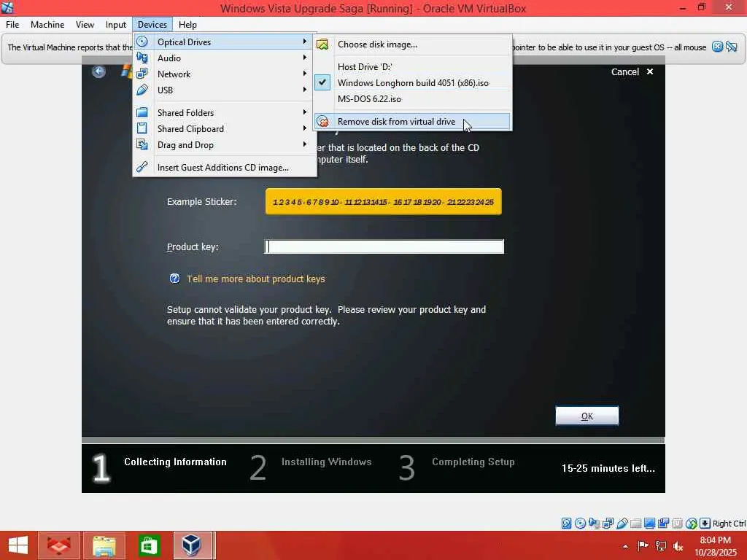Dismiss the mouse notification with its close icon
The height and width of the screenshot is (560, 747).
[x=718, y=47]
